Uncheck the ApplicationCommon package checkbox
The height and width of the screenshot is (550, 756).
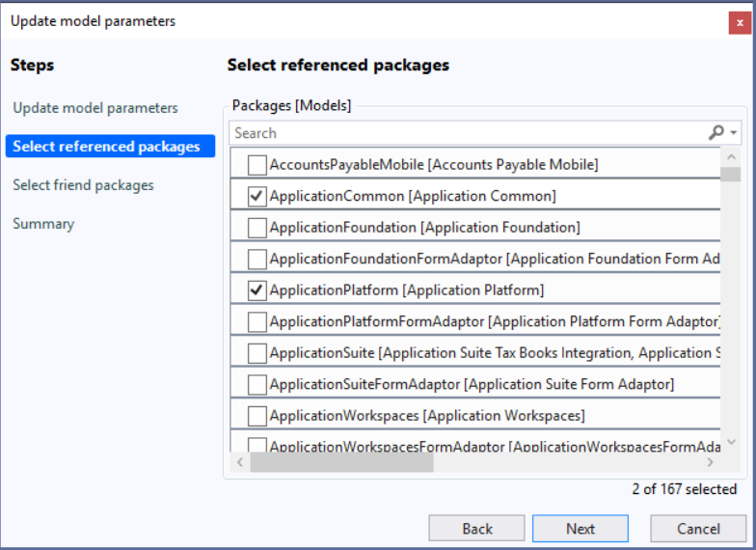pos(257,196)
